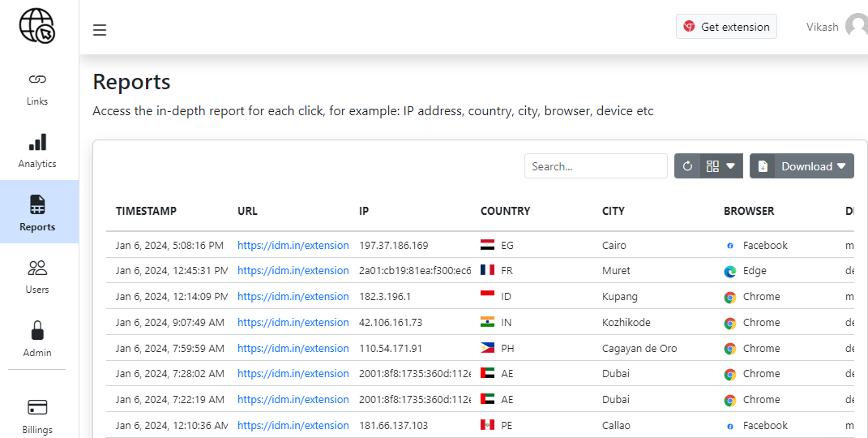Viewport: 868px width, 438px height.
Task: Open the column layout dropdown
Action: 721,166
